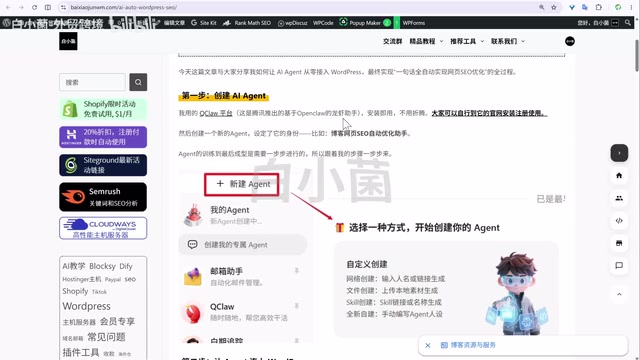Image resolution: width=640 pixels, height=360 pixels.
Task: Open the 交流群 navigation link
Action: [392, 41]
